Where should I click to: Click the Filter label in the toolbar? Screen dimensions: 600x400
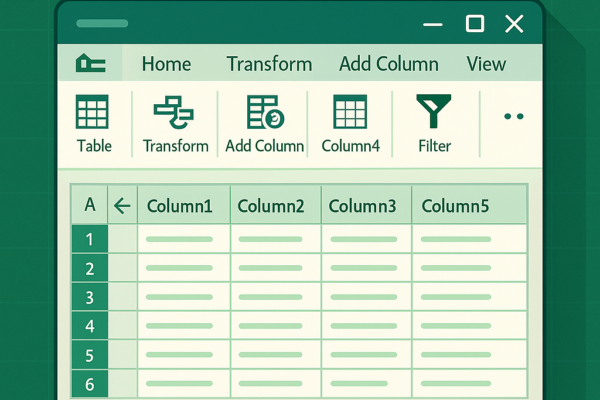434,146
